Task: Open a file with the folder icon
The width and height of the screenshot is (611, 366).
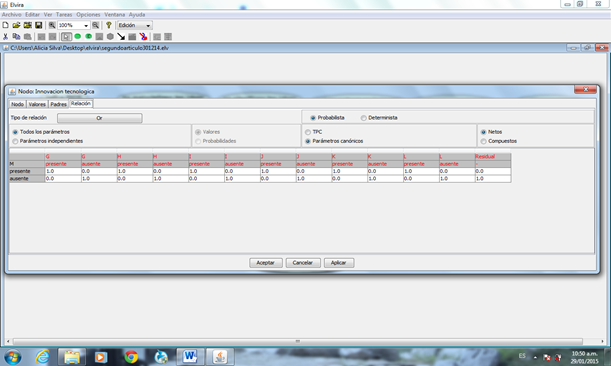Action: pyautogui.click(x=16, y=25)
